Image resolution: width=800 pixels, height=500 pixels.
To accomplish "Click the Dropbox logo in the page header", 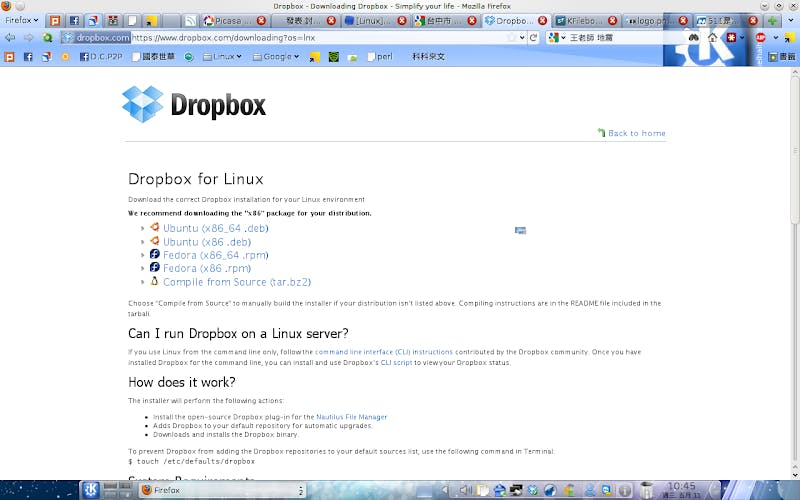I will [194, 105].
